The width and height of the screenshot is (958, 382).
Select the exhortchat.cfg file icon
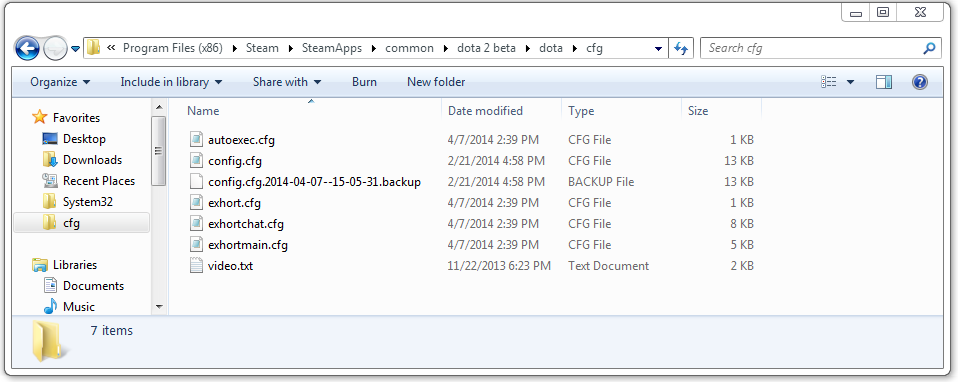click(196, 224)
